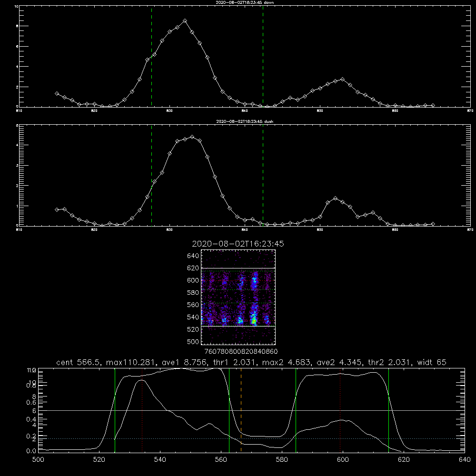476x476 pixels.
Task: Select the 'max2 4.683' statistic text
Action: tap(285, 362)
